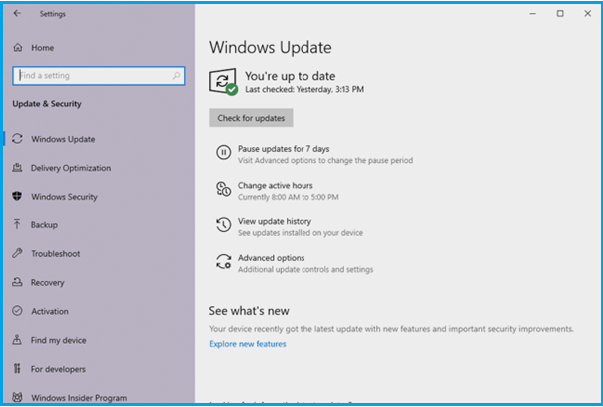
Task: Open View update history
Action: coord(274,221)
